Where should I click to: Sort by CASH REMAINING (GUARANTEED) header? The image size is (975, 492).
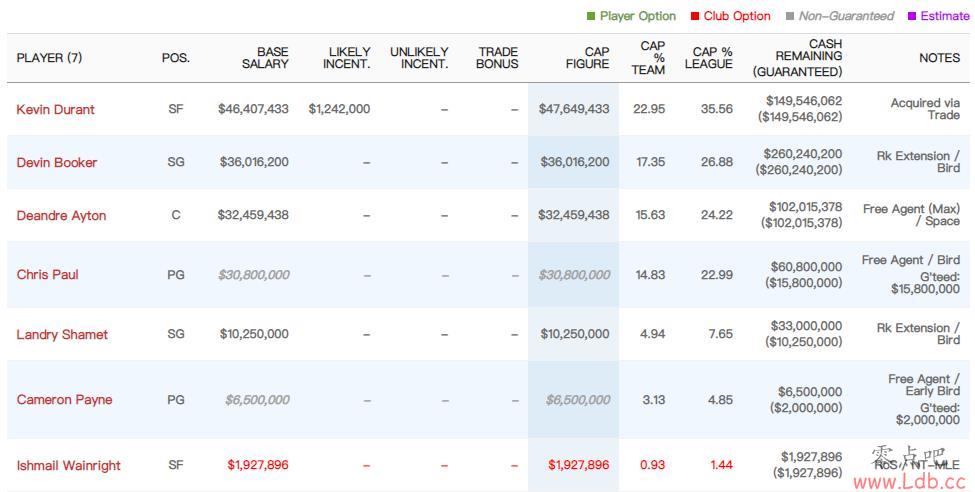pyautogui.click(x=797, y=58)
